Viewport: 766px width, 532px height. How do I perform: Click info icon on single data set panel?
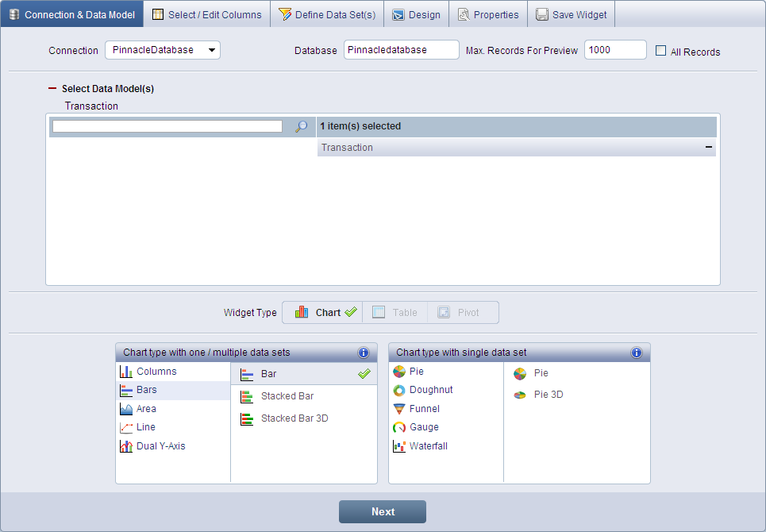[636, 353]
